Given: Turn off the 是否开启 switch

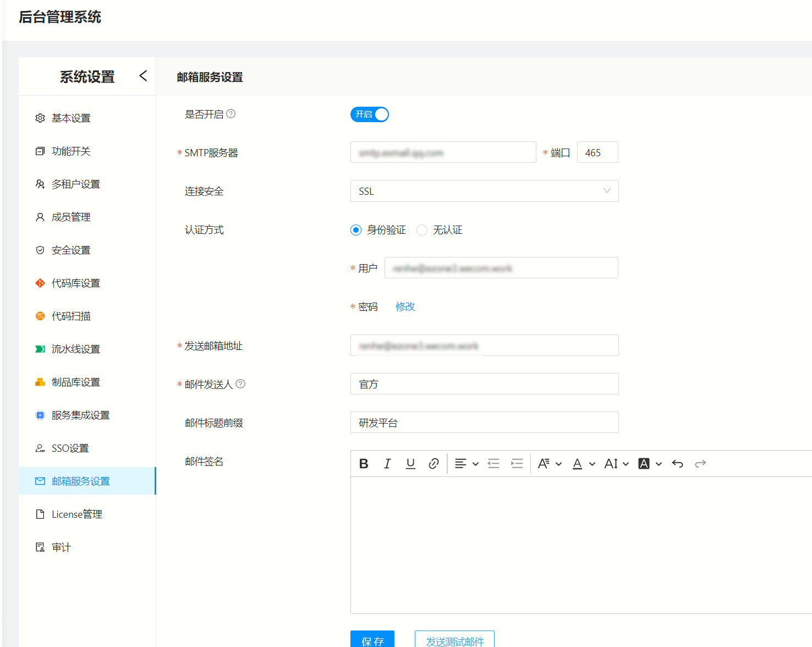Looking at the screenshot, I should pos(369,114).
